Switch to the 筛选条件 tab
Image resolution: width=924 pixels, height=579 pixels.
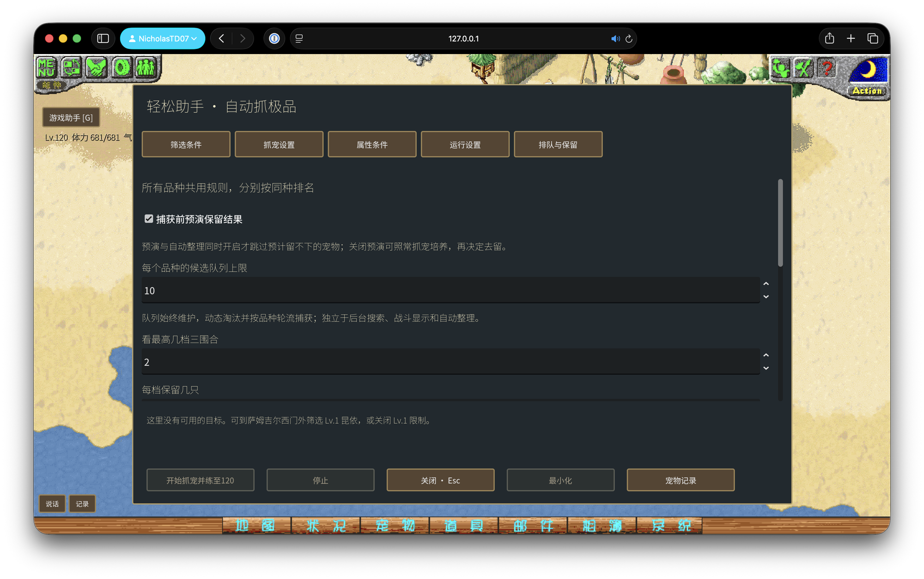coord(186,144)
